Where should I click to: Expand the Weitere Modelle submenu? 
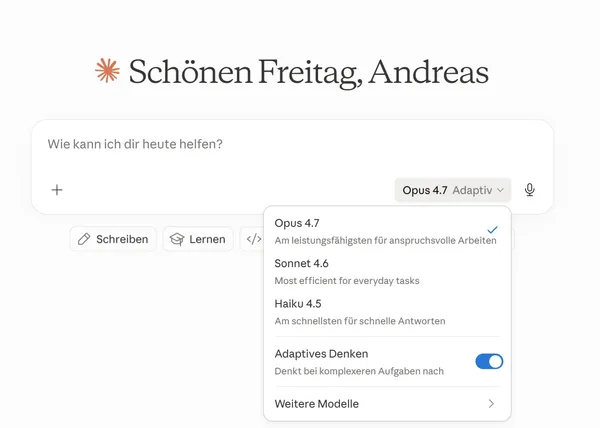point(387,404)
